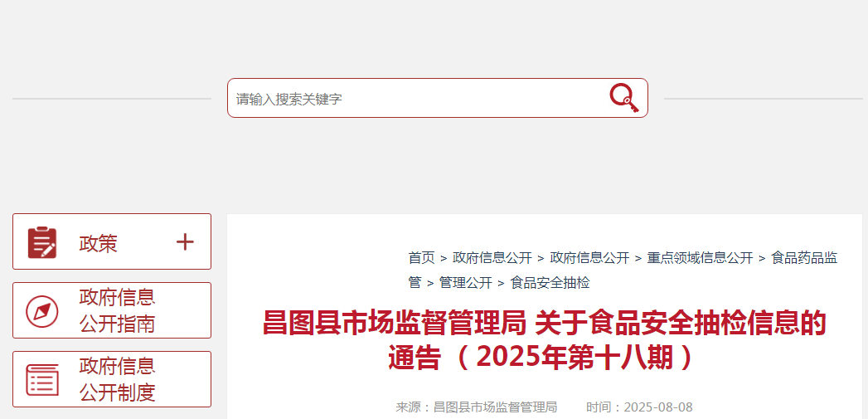The width and height of the screenshot is (868, 419).
Task: Open 政府信息公开指南 sidebar item
Action: tap(112, 310)
